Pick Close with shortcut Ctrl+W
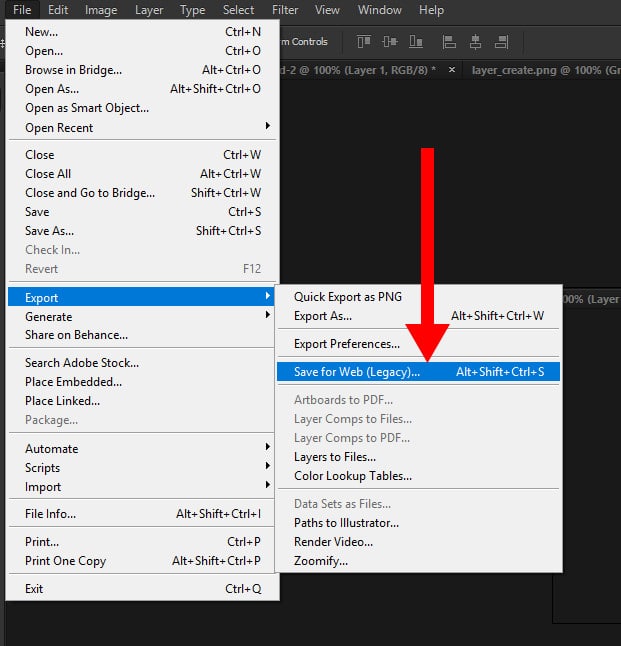 141,154
